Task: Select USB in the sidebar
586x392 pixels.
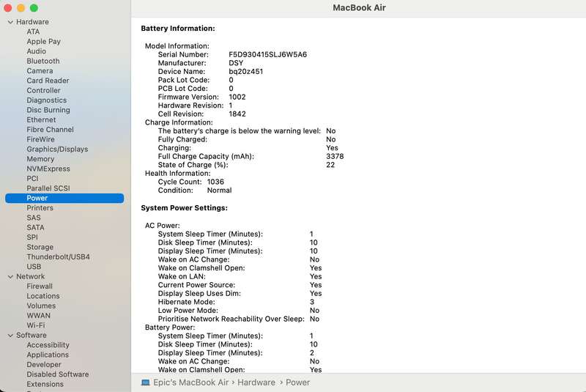Action: pos(34,267)
